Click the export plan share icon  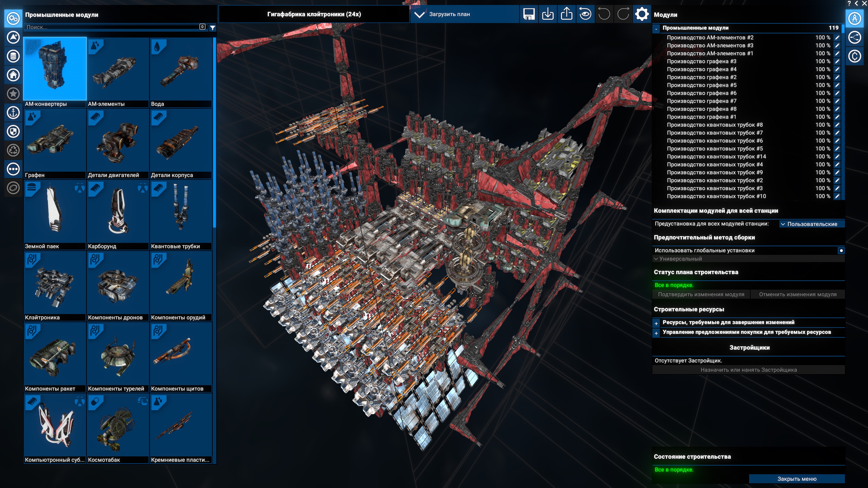[x=566, y=14]
